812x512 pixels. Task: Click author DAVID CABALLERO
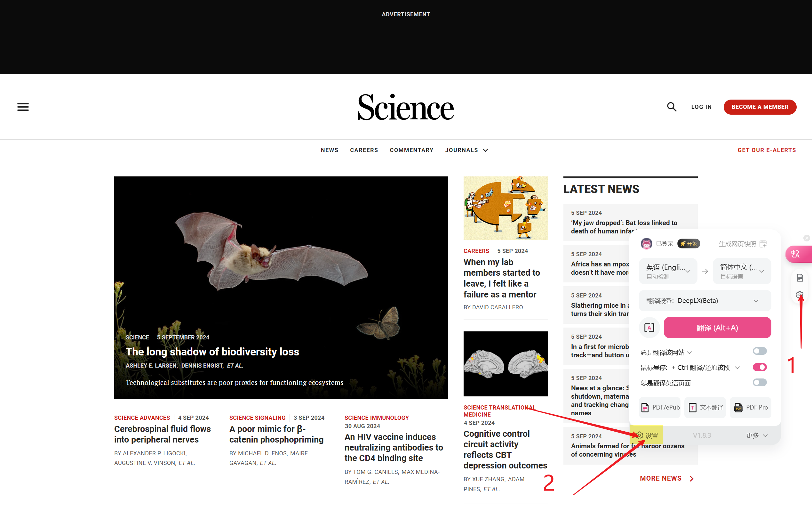pyautogui.click(x=498, y=307)
